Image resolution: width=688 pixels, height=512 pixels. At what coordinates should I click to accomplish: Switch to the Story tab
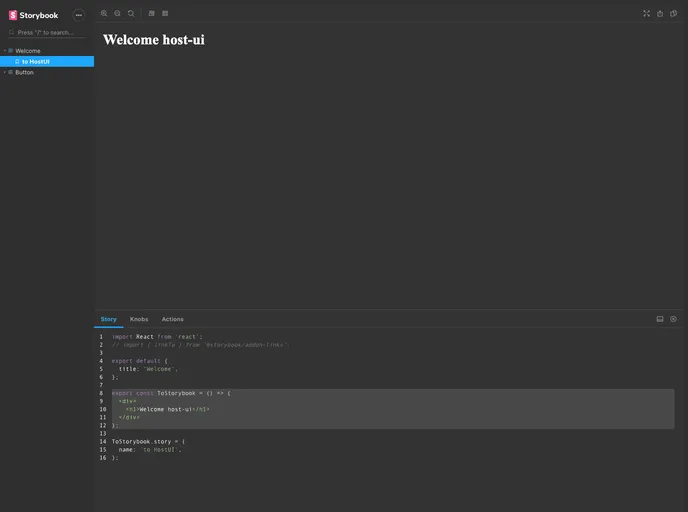[108, 319]
